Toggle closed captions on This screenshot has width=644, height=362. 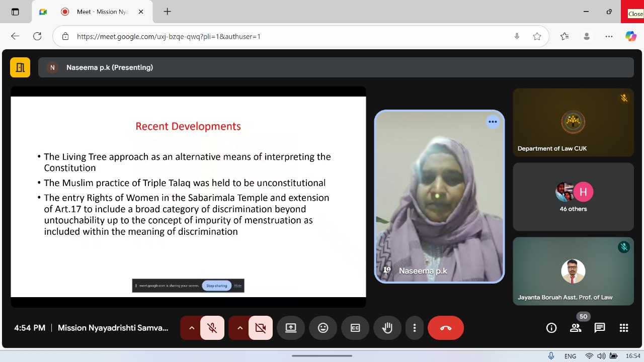click(x=355, y=328)
